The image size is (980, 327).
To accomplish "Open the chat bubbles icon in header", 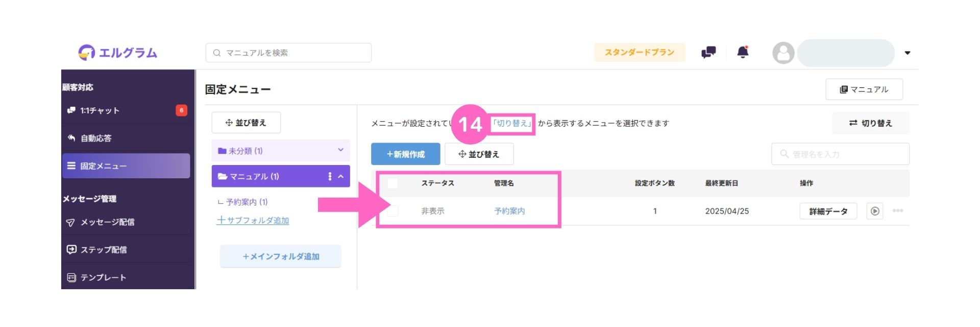I will coord(708,52).
